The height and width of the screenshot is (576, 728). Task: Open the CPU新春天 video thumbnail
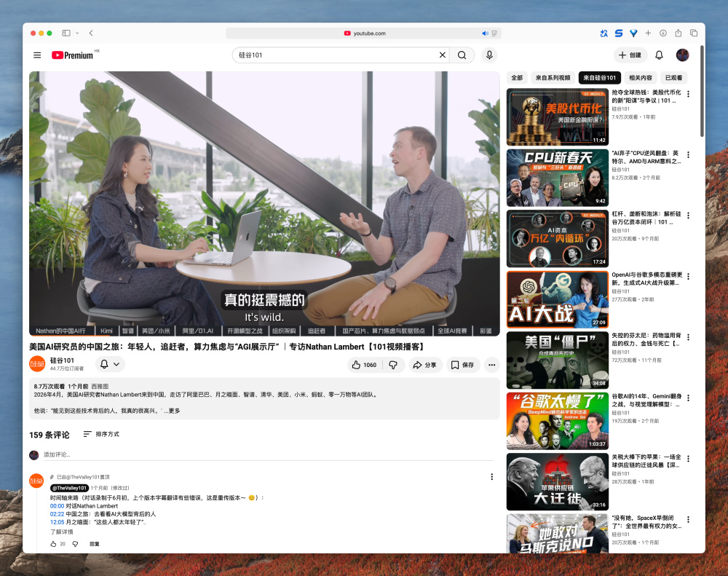[x=557, y=178]
